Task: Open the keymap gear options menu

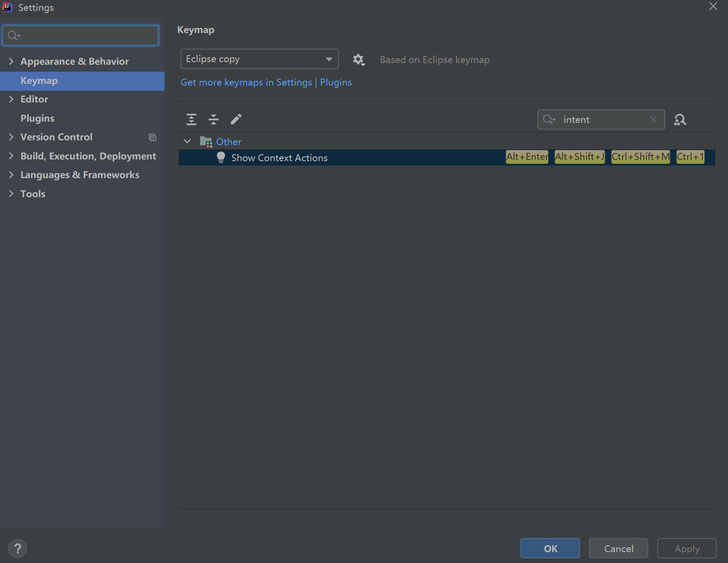Action: [x=359, y=60]
